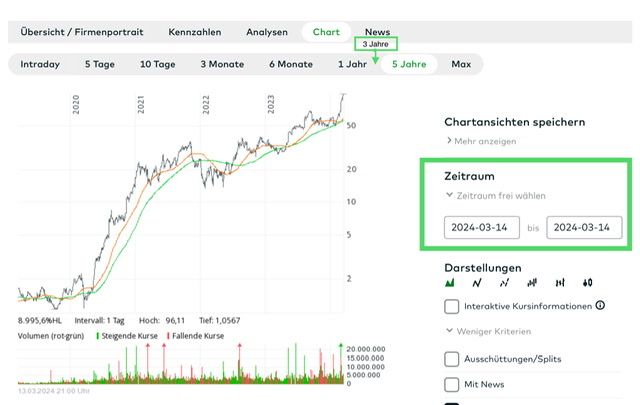Screen dimensions: 640x405
Task: Select the dotted line chart style icon
Action: [x=504, y=283]
